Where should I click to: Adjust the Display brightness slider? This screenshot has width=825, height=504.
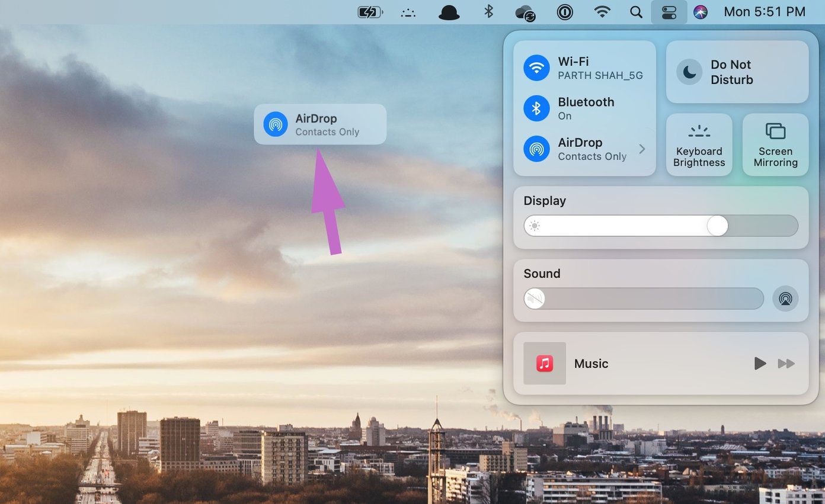(661, 226)
